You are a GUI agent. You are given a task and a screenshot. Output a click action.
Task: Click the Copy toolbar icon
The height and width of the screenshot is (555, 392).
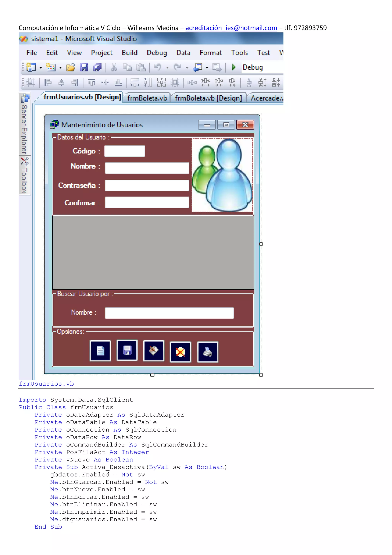coord(127,67)
